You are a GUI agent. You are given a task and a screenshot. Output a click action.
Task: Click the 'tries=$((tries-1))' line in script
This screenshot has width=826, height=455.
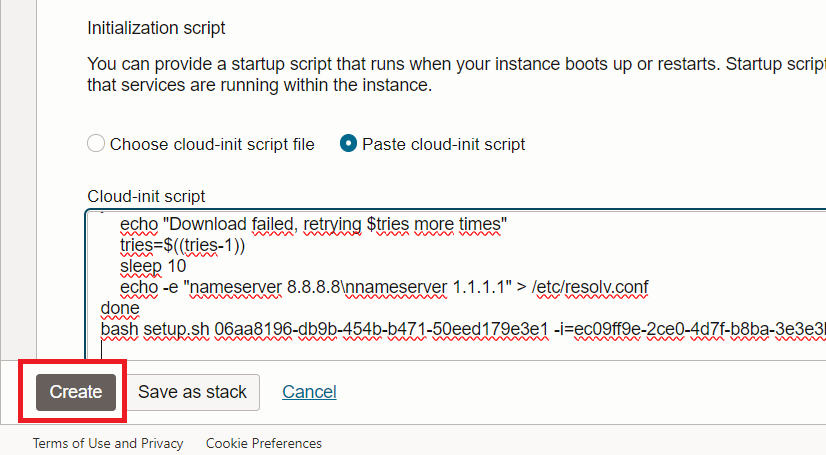(182, 246)
